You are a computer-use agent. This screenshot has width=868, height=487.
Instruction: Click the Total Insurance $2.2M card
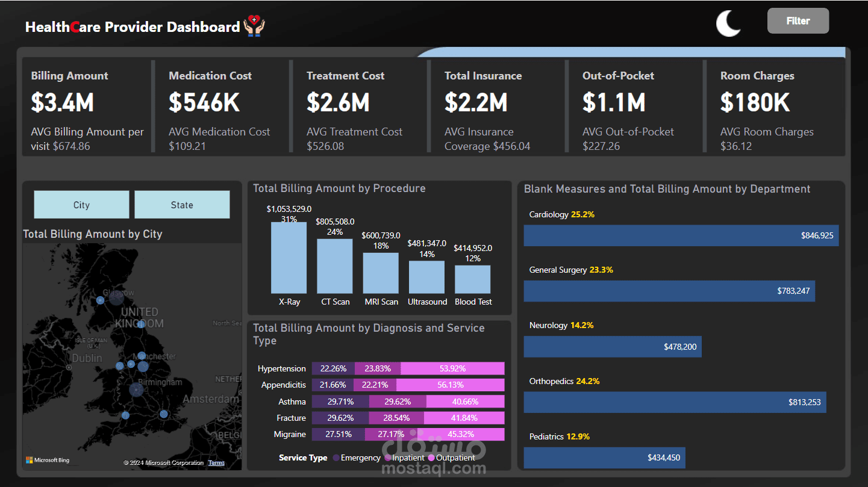[x=498, y=107]
